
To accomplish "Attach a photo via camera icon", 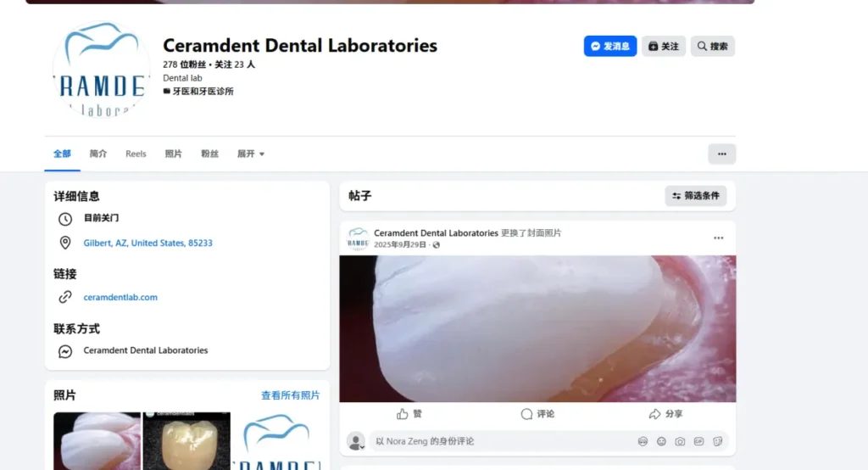I will (x=680, y=442).
